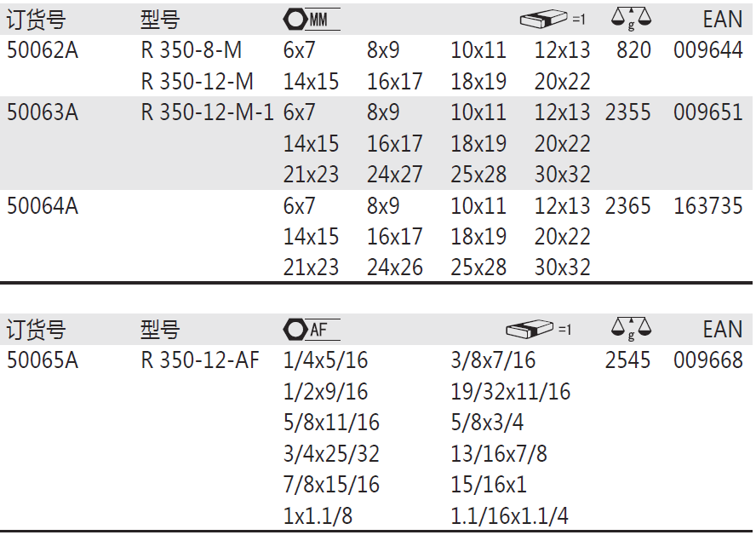The height and width of the screenshot is (535, 756).
Task: Click EAN code 163735
Action: [707, 206]
